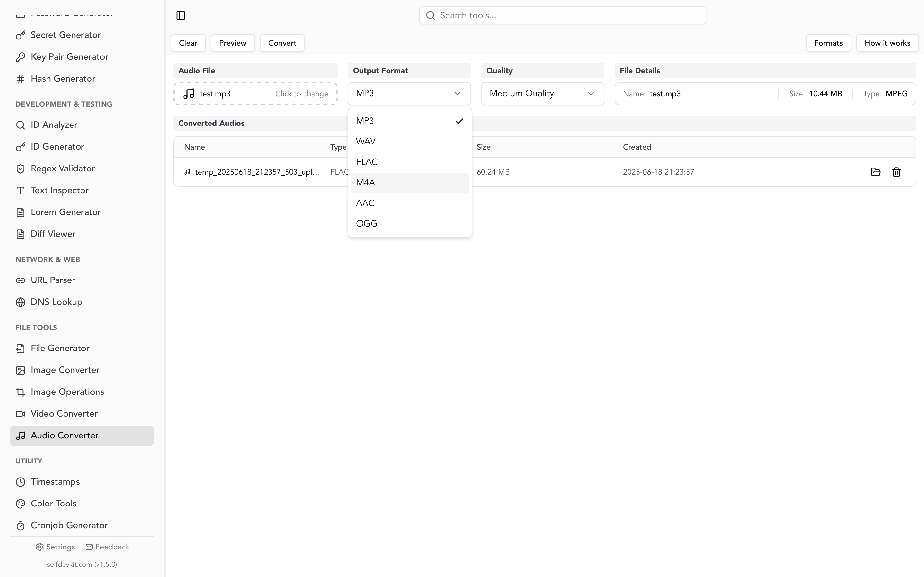
Task: Open Audio Converter in sidebar
Action: 82,436
